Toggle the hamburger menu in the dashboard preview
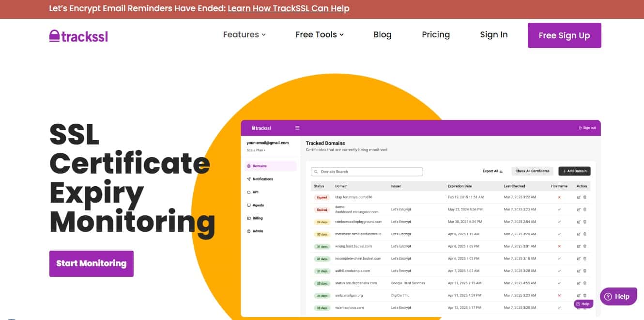The height and width of the screenshot is (320, 644). [297, 128]
